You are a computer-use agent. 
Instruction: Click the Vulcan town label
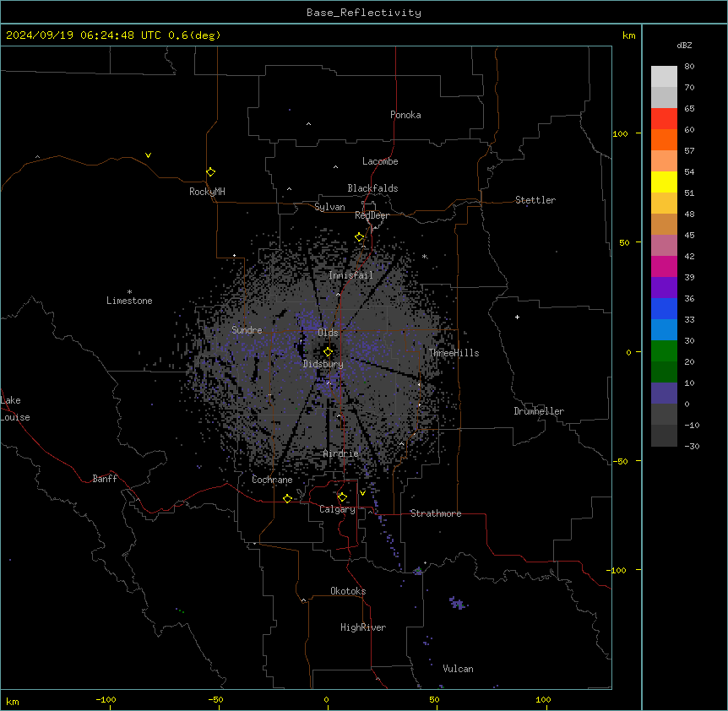(459, 669)
